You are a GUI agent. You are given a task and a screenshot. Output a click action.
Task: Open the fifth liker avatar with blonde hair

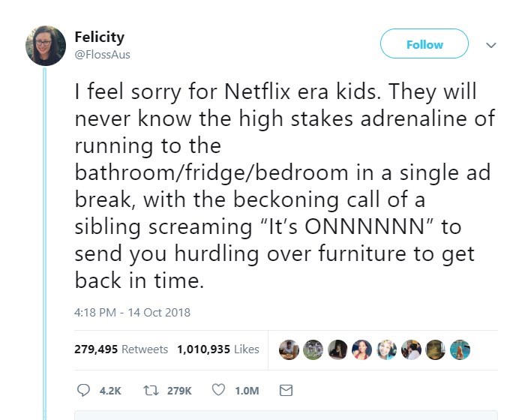click(x=386, y=349)
